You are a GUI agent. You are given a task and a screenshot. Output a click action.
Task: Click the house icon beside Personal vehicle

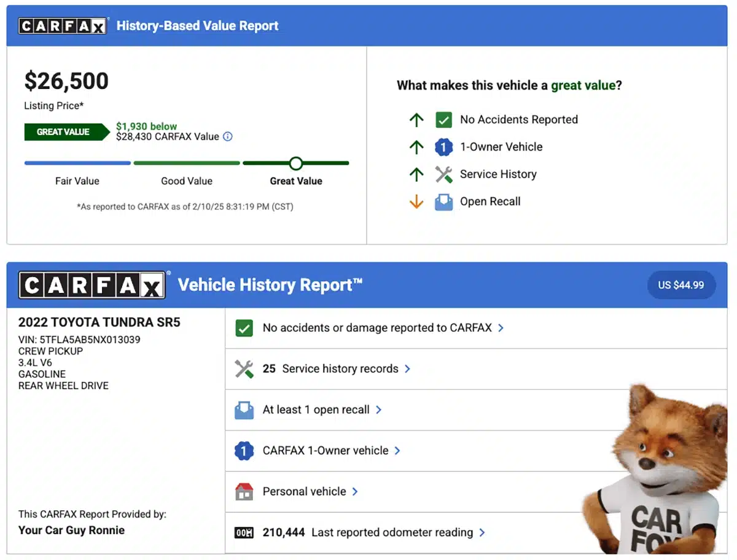click(x=244, y=492)
